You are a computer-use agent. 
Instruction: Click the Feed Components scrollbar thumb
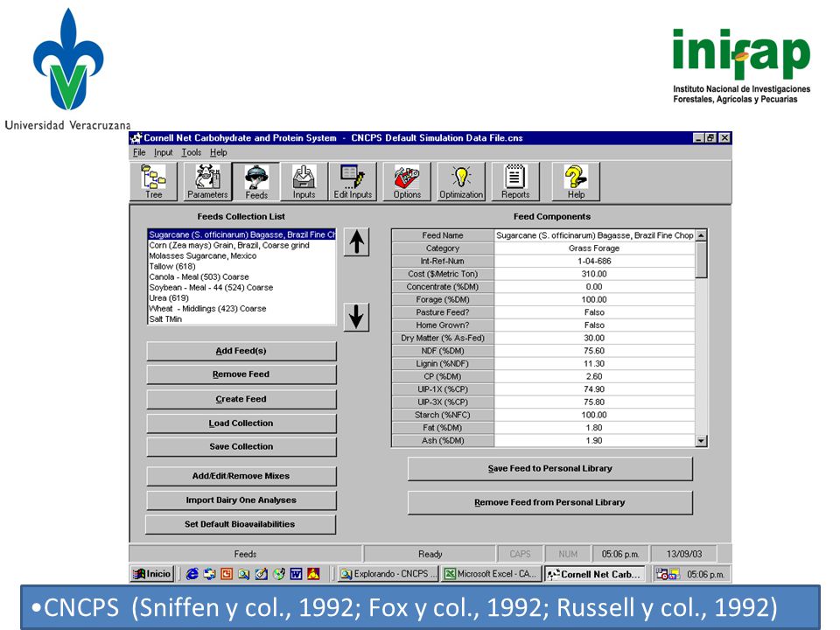[x=701, y=259]
